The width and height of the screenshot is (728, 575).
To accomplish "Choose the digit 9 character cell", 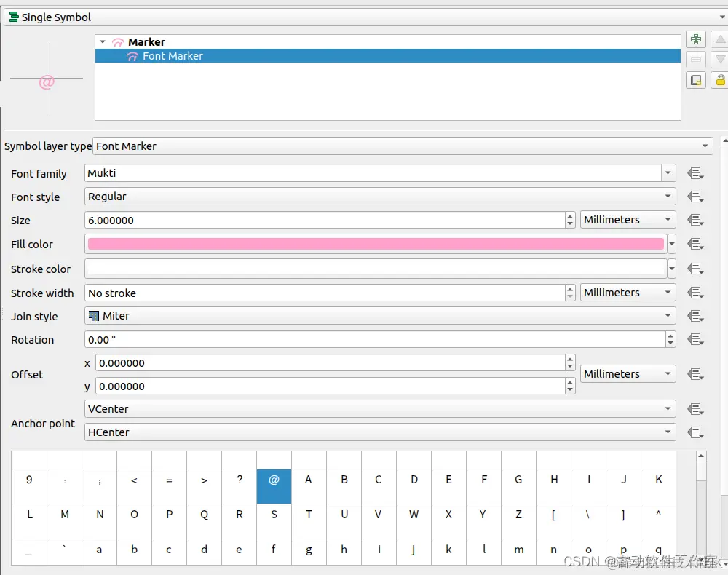I will (29, 486).
